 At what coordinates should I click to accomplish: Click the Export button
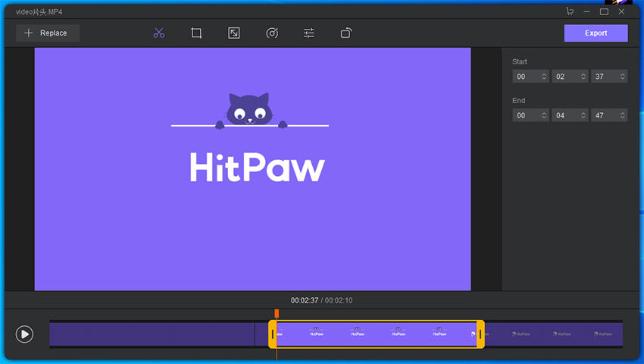tap(596, 33)
